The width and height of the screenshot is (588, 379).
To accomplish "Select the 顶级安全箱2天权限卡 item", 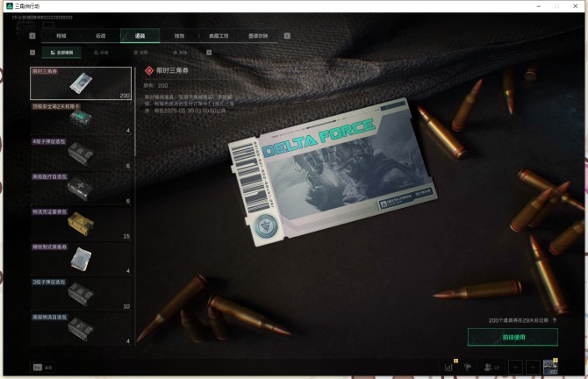I will 81,118.
